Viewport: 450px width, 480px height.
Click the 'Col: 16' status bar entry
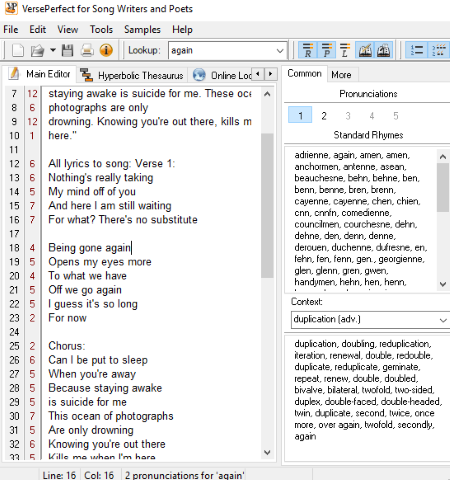coord(99,475)
